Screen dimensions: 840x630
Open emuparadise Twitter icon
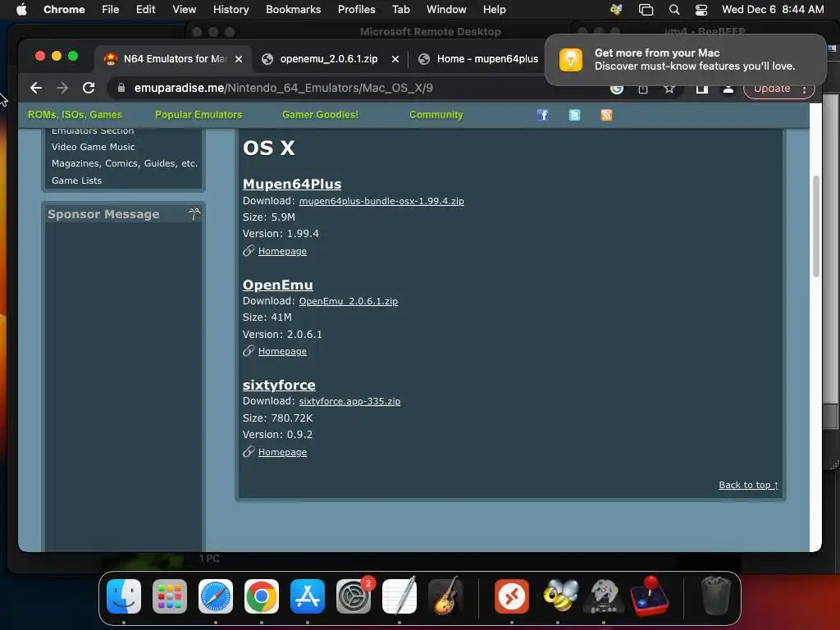coord(574,115)
